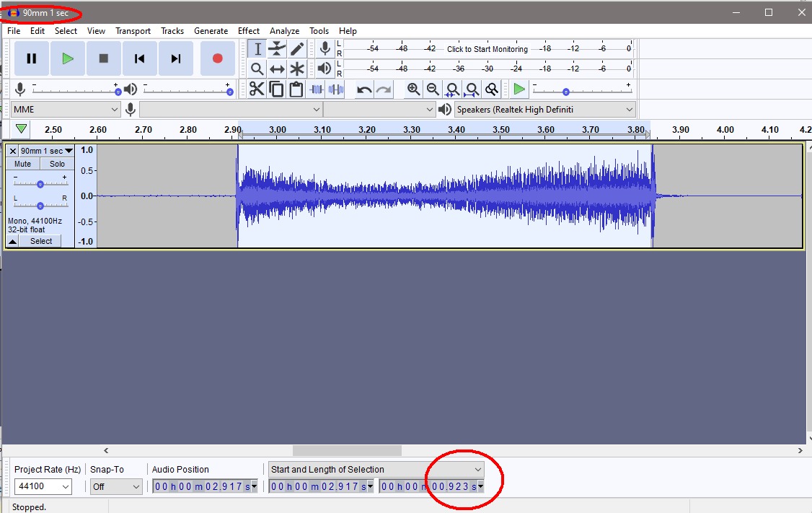
Task: Skip to End of the track
Action: click(x=175, y=58)
